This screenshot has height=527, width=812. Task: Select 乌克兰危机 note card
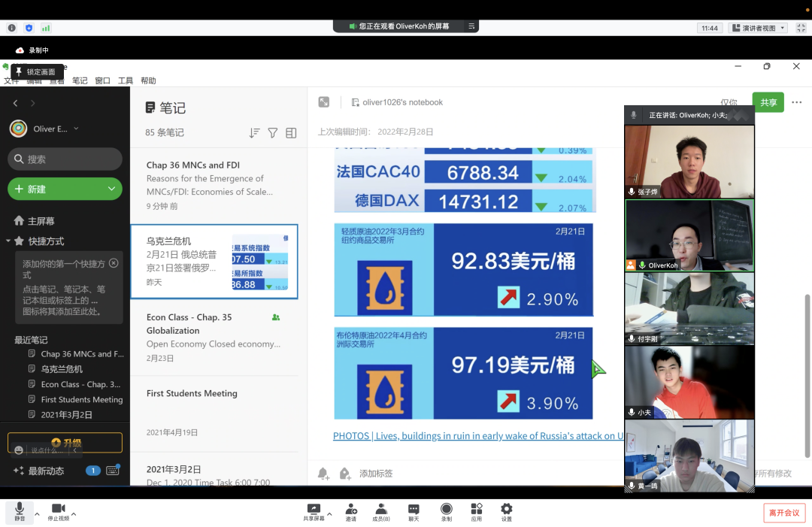coord(214,262)
